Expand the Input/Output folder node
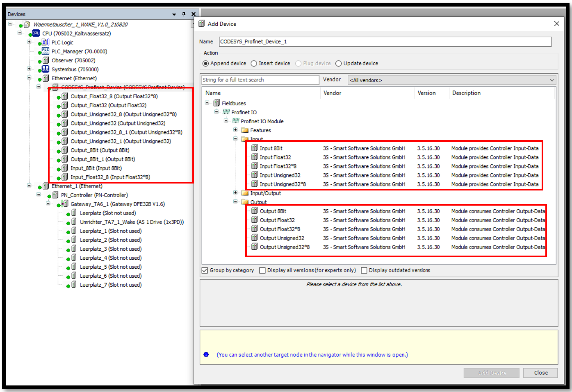 click(x=235, y=193)
